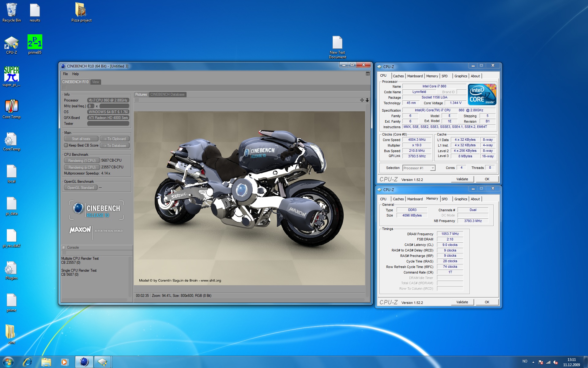Open the results file on desktop

coord(35,12)
